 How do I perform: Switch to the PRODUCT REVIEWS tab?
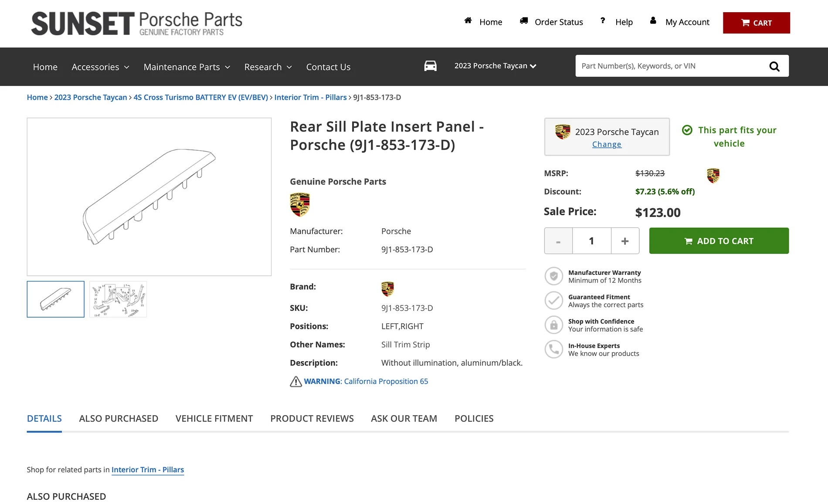[312, 419]
